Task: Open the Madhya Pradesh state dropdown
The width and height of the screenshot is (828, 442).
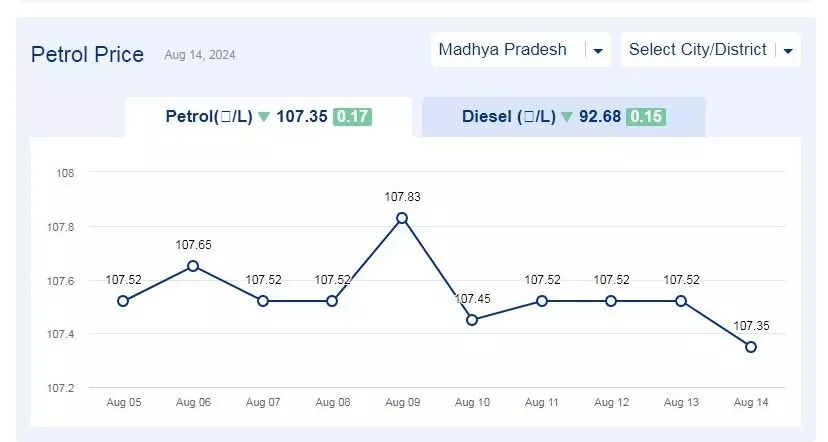Action: click(521, 50)
